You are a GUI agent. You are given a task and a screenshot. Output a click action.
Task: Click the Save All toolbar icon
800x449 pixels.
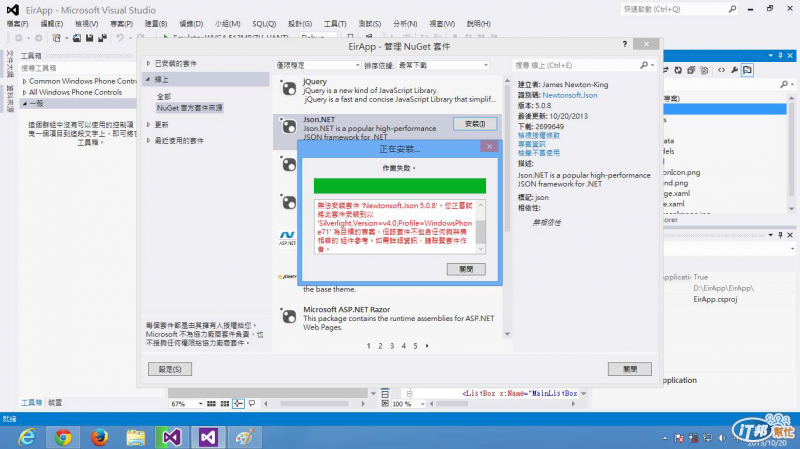(x=103, y=38)
